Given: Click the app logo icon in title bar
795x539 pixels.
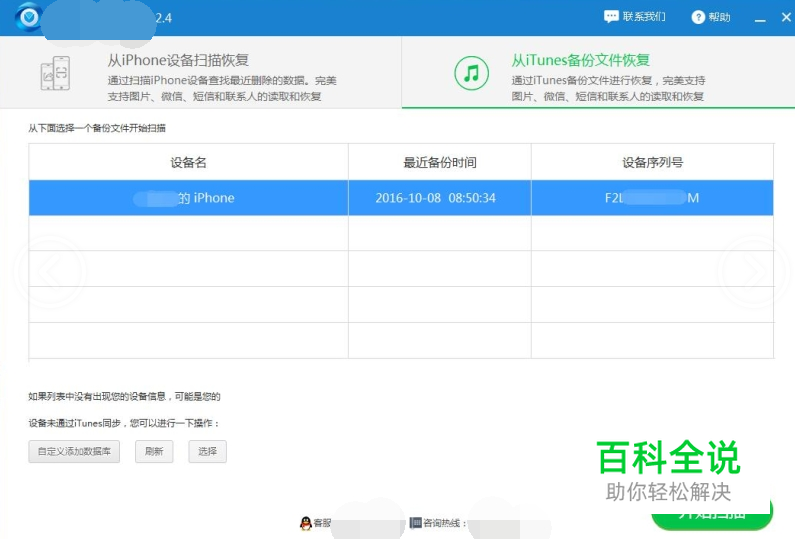Looking at the screenshot, I should (28, 17).
